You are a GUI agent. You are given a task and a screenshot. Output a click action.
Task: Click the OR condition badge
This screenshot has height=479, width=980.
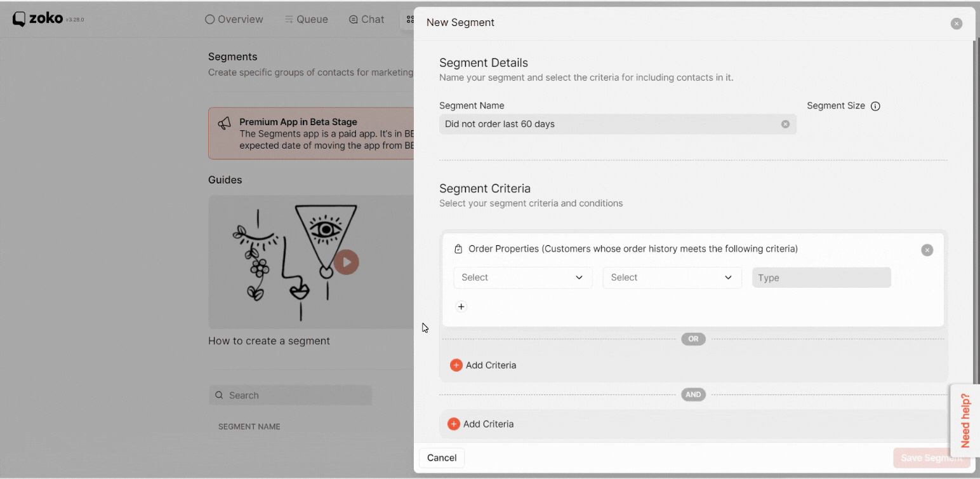[693, 339]
